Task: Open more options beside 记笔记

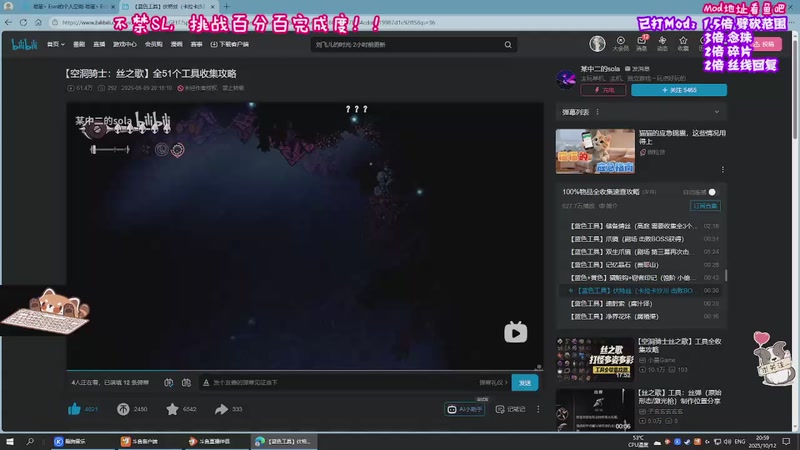Action: tap(538, 409)
